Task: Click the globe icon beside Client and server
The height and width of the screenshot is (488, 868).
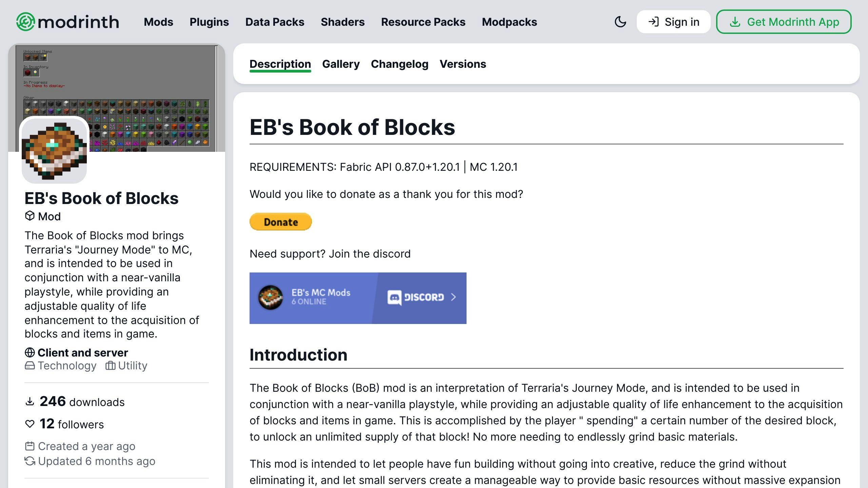Action: pos(29,352)
